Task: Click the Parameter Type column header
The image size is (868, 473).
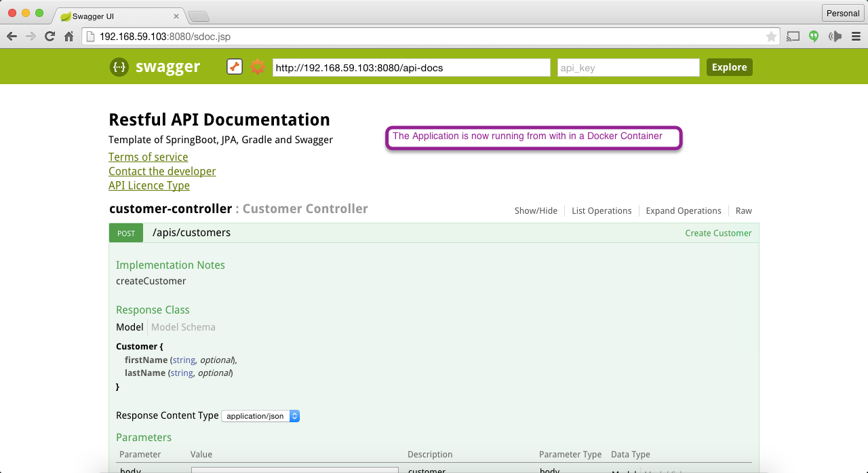Action: tap(570, 455)
